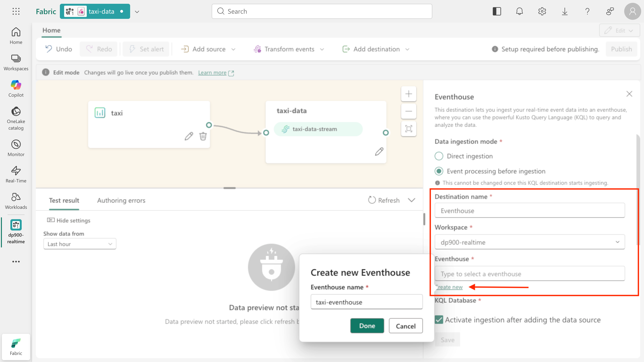Select Direct ingestion mode

tap(439, 156)
